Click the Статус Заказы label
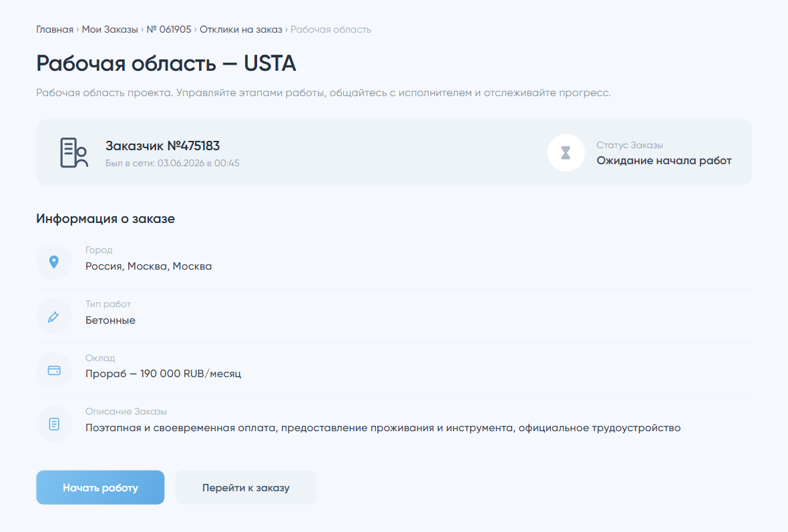788x532 pixels. coord(630,146)
